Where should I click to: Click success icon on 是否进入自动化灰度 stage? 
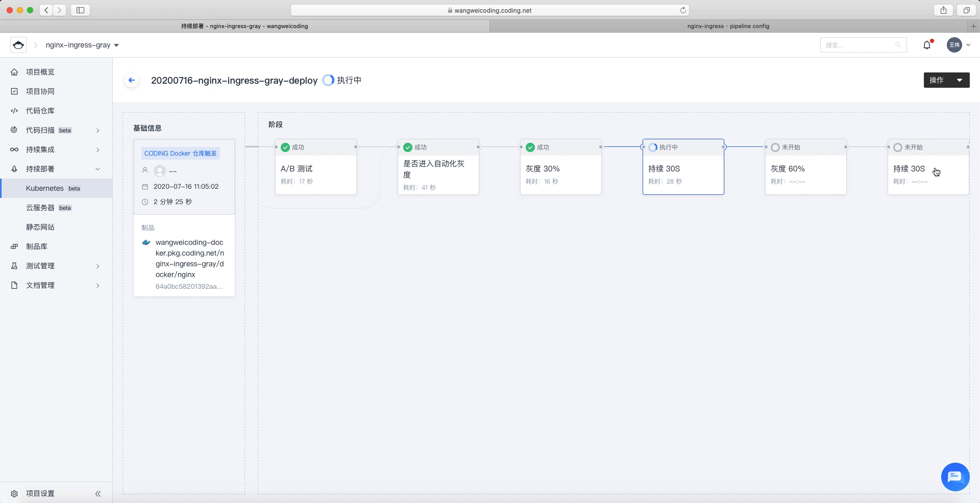click(x=408, y=147)
